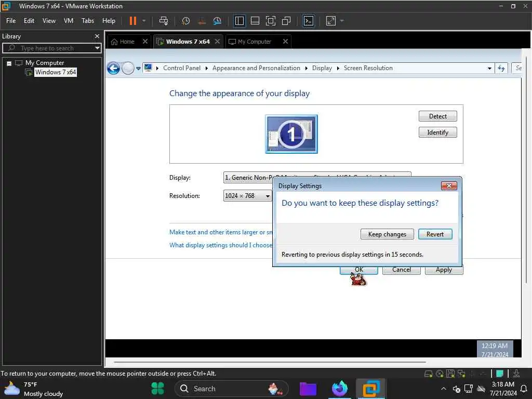Viewport: 532px width, 399px height.
Task: Click Keep changes in Display Settings dialog
Action: click(x=387, y=234)
